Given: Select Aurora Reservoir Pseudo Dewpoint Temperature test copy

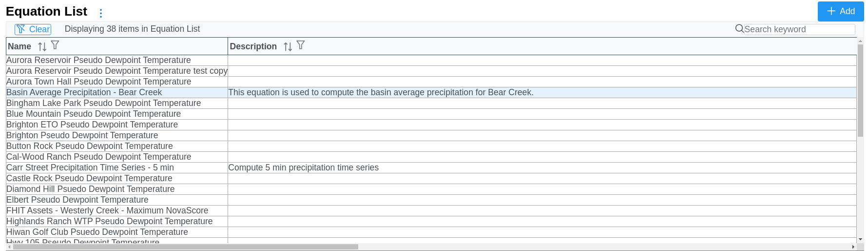Looking at the screenshot, I should coord(117,71).
